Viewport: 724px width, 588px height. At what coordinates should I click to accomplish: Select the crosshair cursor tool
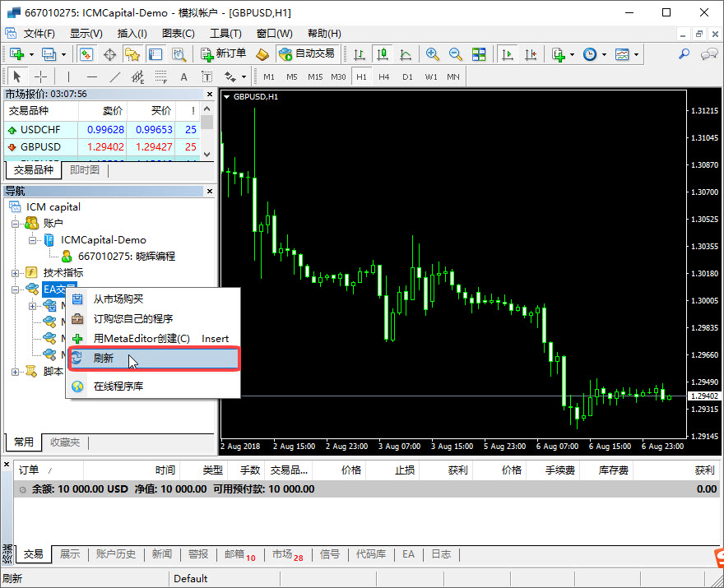click(x=40, y=76)
